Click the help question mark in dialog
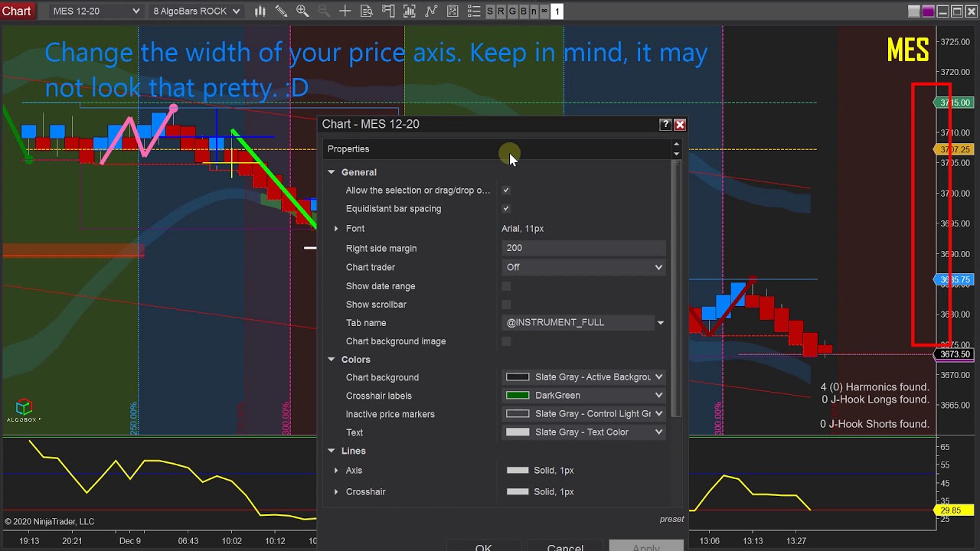Viewport: 980px width, 551px height. (x=665, y=124)
